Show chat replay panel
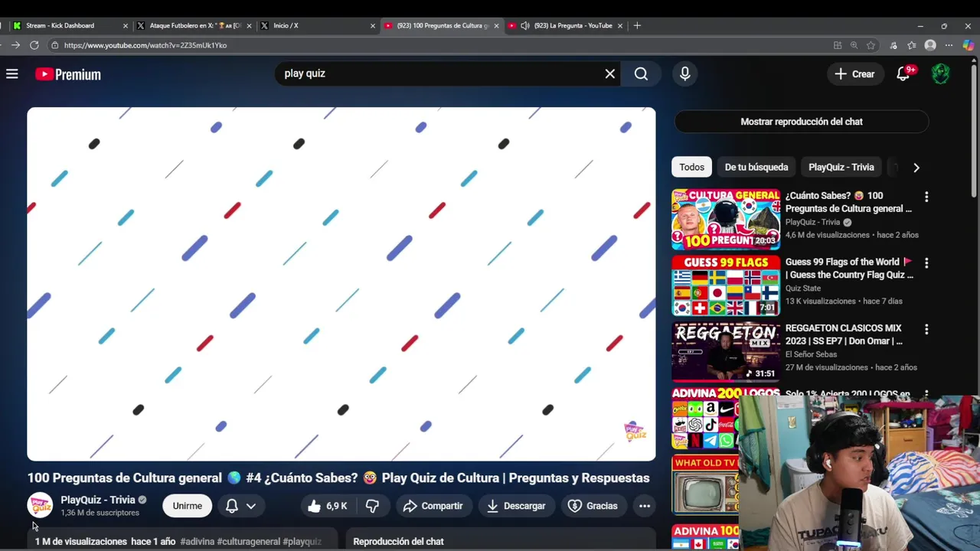 coord(802,122)
